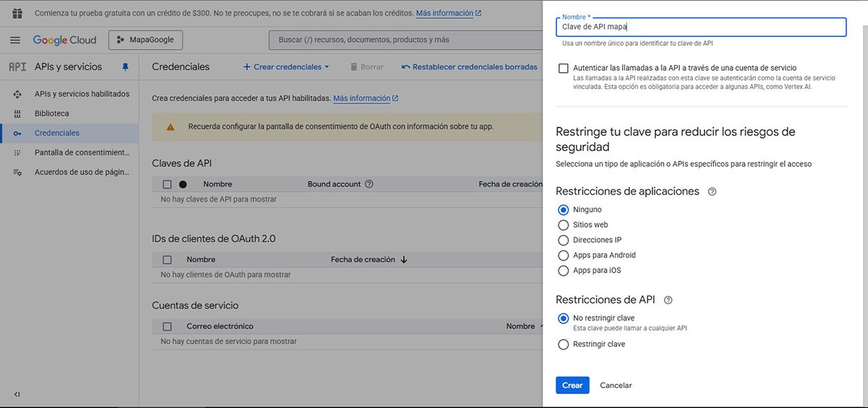The height and width of the screenshot is (408, 868).
Task: Go to Biblioteca in the sidebar
Action: point(52,114)
